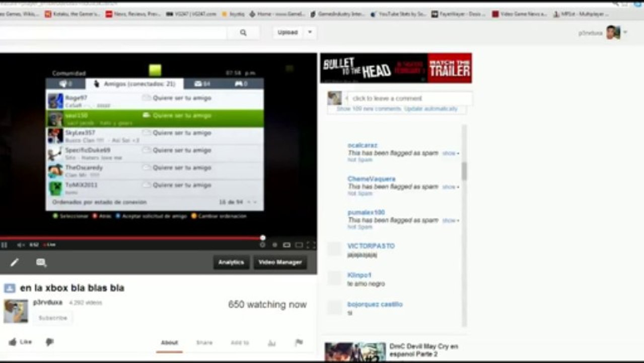Click the avatar beside bojorquez castillo comment
This screenshot has height=363, width=644.
pyautogui.click(x=335, y=307)
